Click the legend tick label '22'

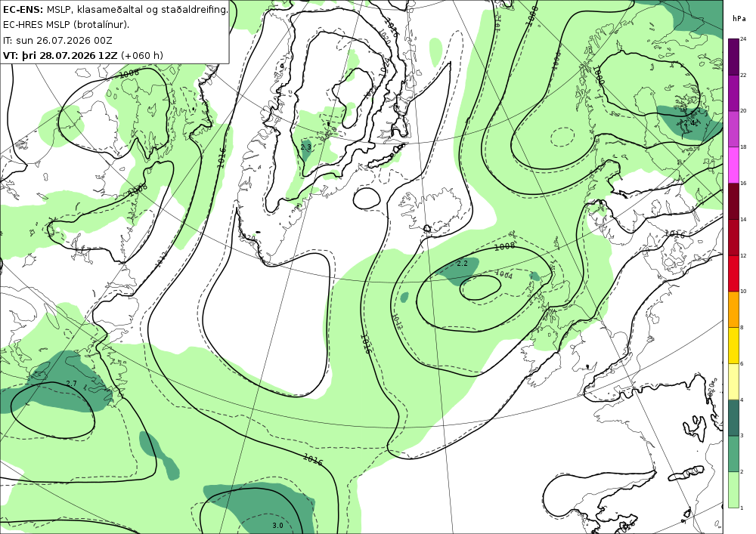[x=743, y=75]
